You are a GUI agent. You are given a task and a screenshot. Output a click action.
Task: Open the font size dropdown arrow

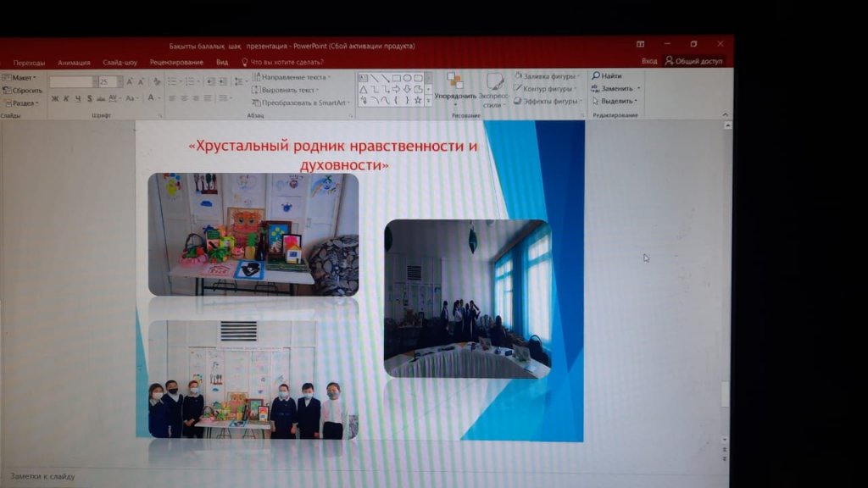[120, 82]
